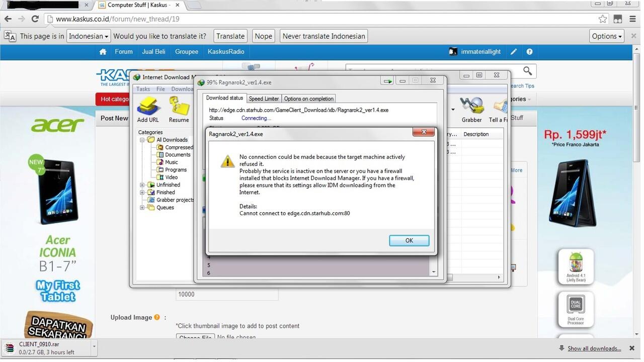Image resolution: width=644 pixels, height=362 pixels.
Task: Open the Jual Beli link
Action: 153,52
